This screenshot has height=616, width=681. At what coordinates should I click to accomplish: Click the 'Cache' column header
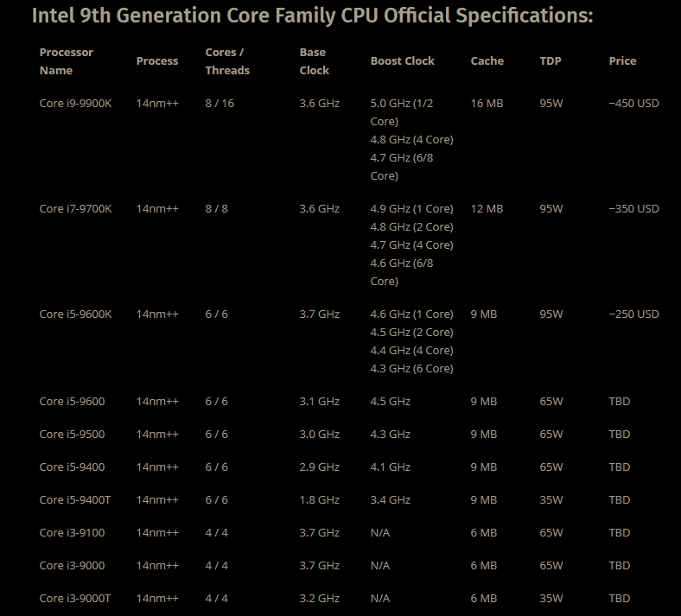click(x=487, y=61)
